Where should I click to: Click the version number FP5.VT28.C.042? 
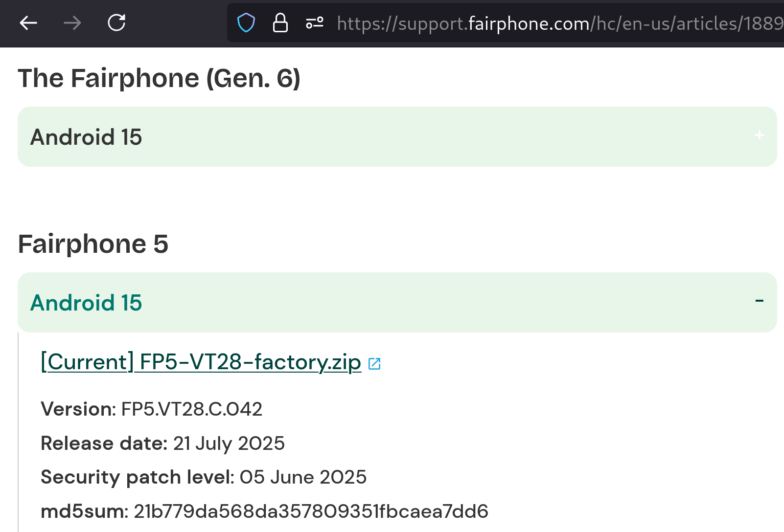(192, 409)
